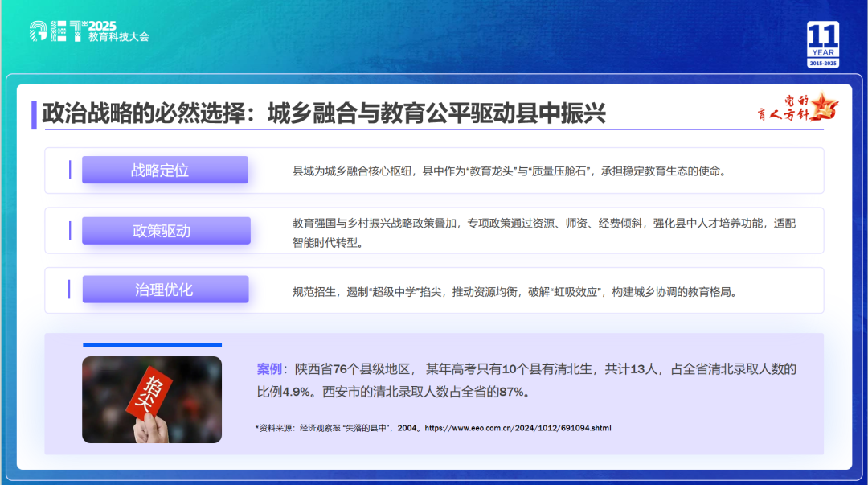Click the slide title 政治战略的必然选择
The width and height of the screenshot is (868, 485).
[x=323, y=113]
